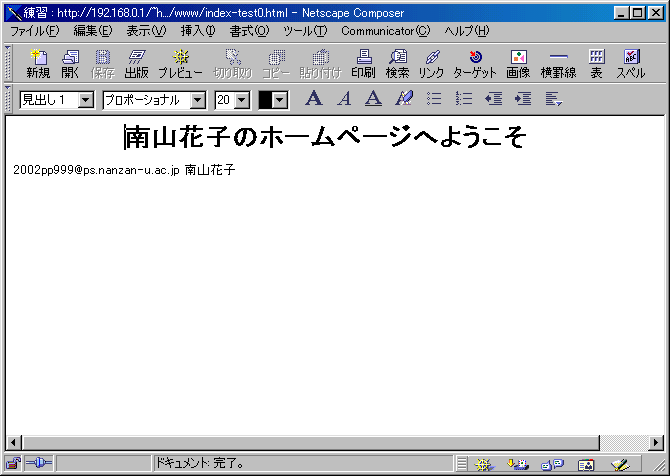The image size is (670, 476).
Task: Toggle bold text formatting
Action: tap(314, 99)
